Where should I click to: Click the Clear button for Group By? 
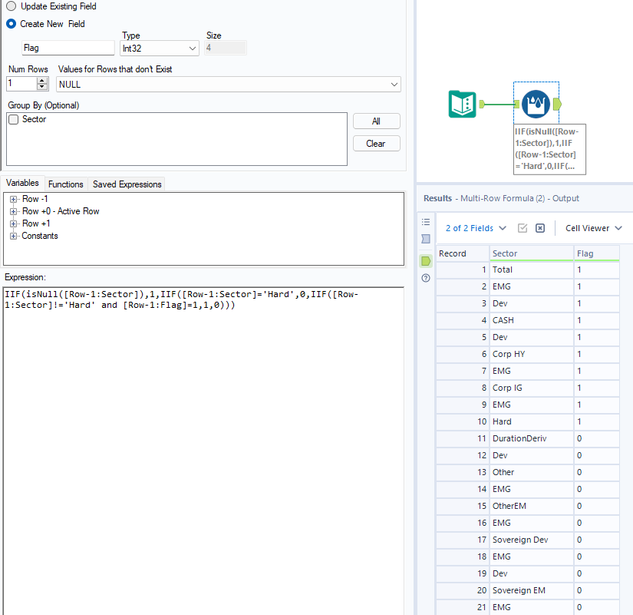click(376, 143)
